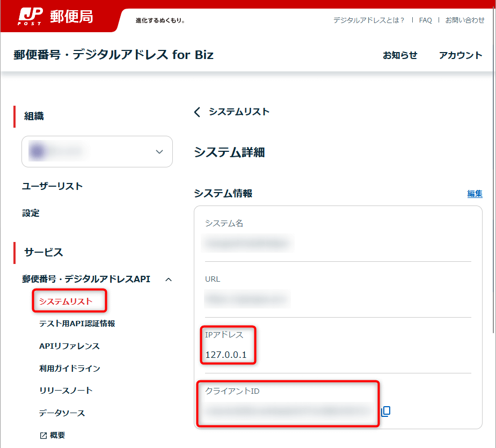Open the お知らせ menu
496x448 pixels.
click(x=400, y=55)
